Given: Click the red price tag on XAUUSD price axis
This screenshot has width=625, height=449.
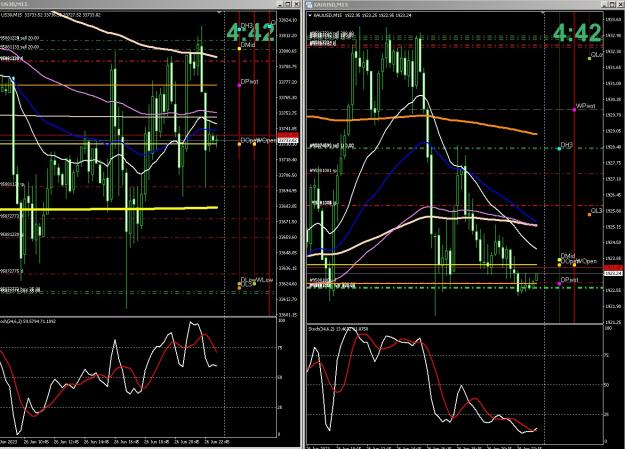Looking at the screenshot, I should coord(613,267).
